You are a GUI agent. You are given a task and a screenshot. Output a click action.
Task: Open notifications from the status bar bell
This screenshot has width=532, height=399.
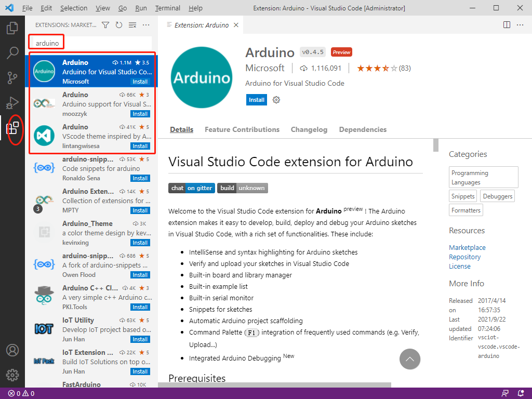pos(521,393)
